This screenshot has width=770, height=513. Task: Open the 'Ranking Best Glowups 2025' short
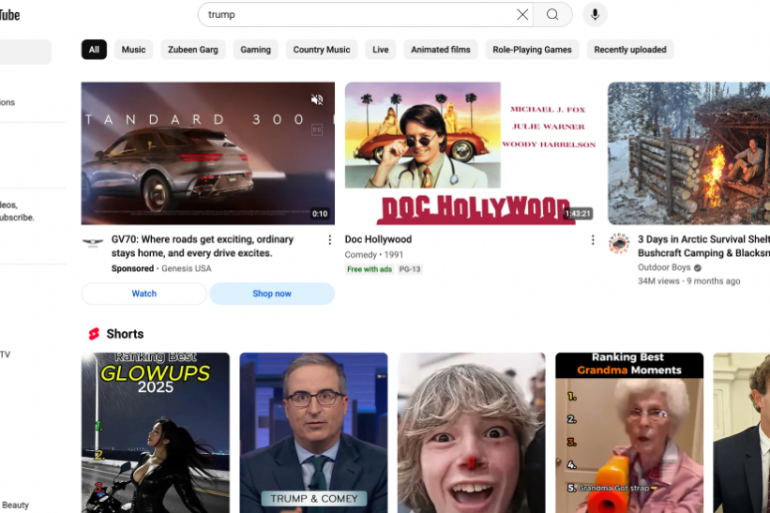click(155, 433)
